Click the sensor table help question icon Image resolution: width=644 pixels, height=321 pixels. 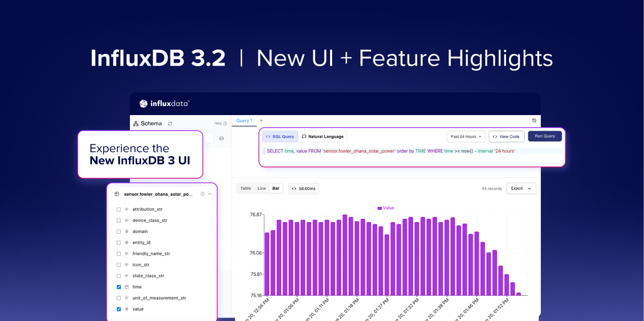pos(203,194)
